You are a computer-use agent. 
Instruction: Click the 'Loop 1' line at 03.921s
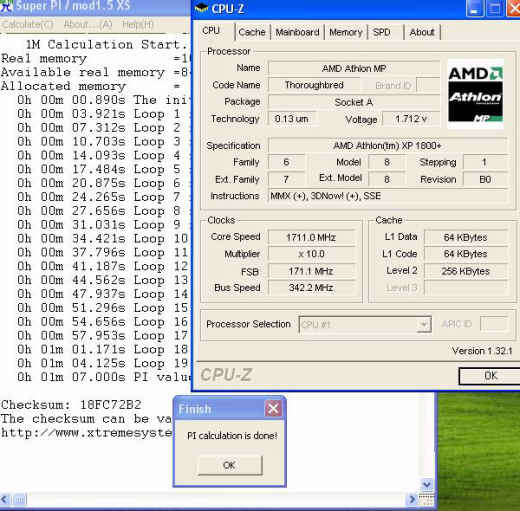99,114
